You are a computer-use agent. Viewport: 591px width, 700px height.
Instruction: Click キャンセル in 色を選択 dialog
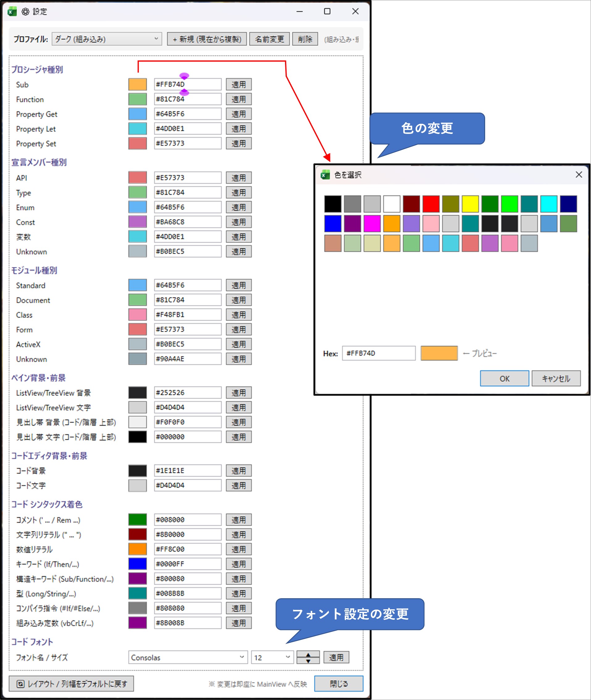point(556,378)
